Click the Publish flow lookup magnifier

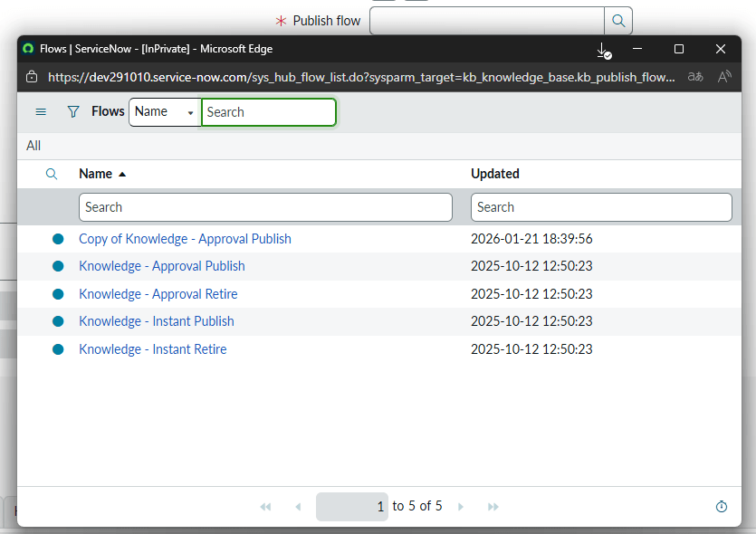point(618,21)
